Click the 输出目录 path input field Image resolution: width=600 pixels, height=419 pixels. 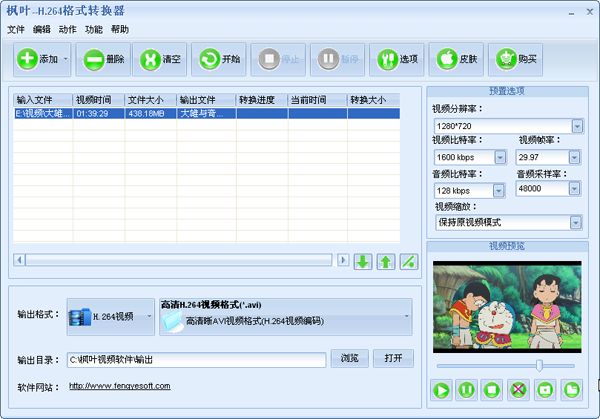pos(196,360)
